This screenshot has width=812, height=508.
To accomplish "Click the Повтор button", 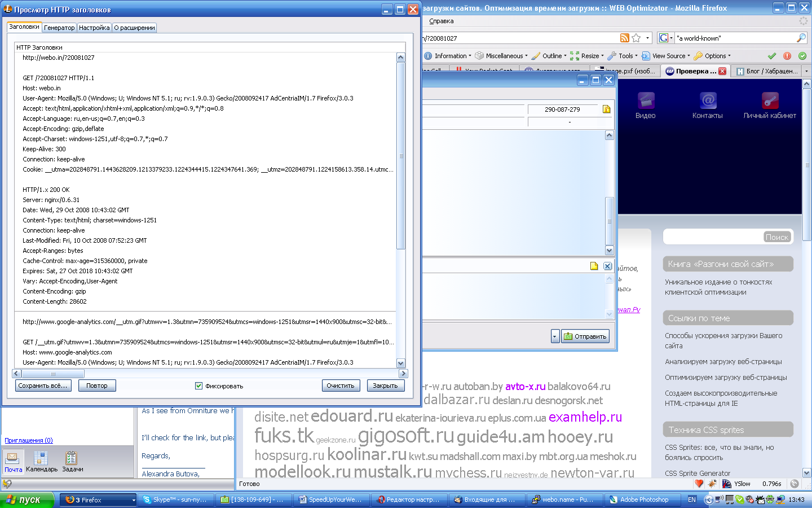I will coord(97,386).
